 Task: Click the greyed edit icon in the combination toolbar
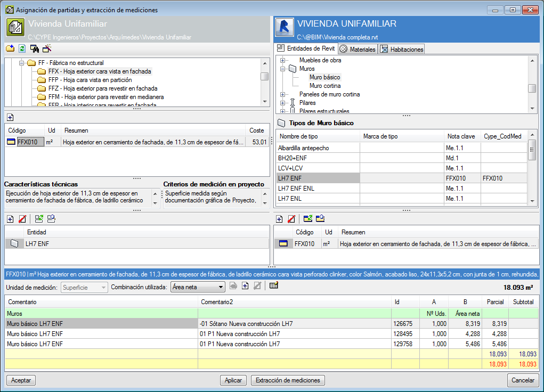(257, 286)
